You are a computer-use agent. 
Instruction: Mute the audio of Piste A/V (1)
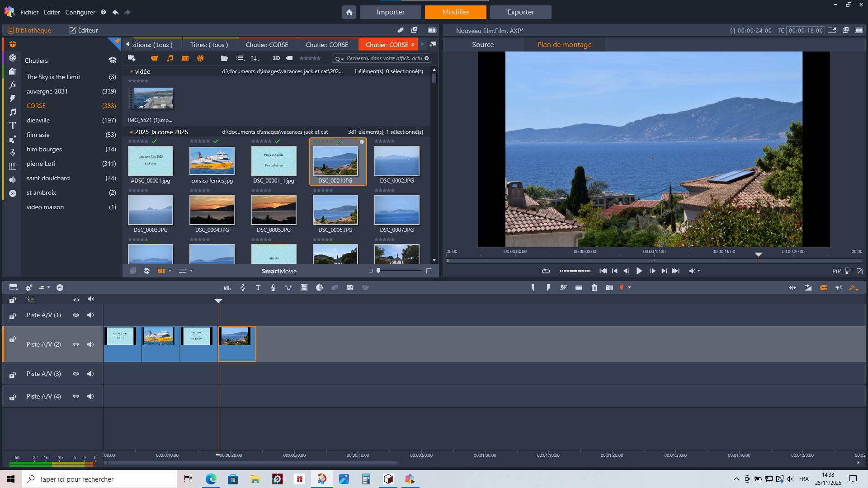(90, 315)
